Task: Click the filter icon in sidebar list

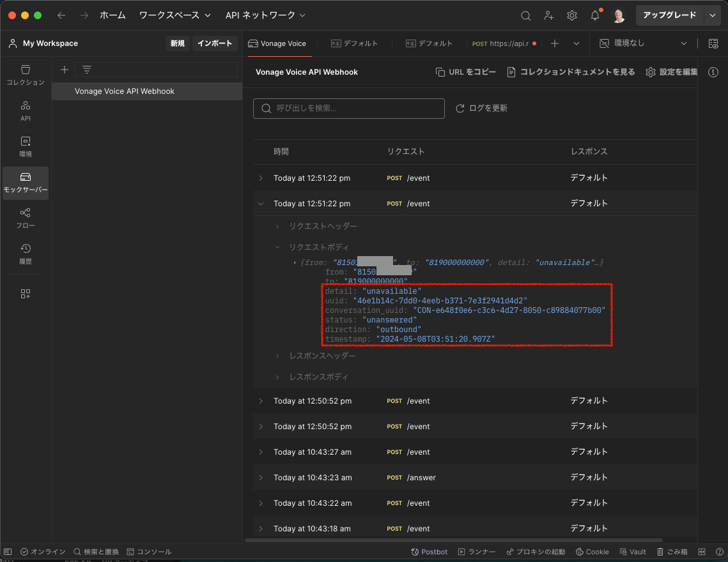Action: coord(87,70)
